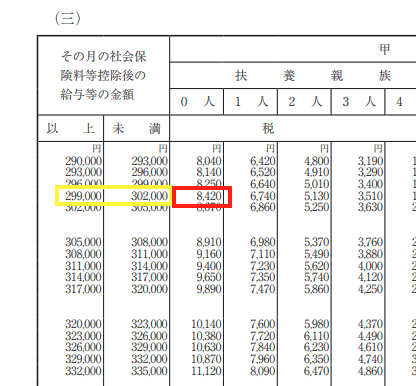Image resolution: width=416 pixels, height=386 pixels.
Task: Select the 3 人 column header
Action: (358, 102)
